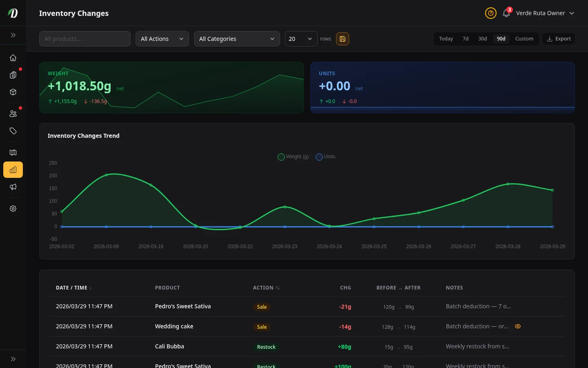This screenshot has width=588, height=368.
Task: Click the yellow help question icon
Action: click(490, 13)
